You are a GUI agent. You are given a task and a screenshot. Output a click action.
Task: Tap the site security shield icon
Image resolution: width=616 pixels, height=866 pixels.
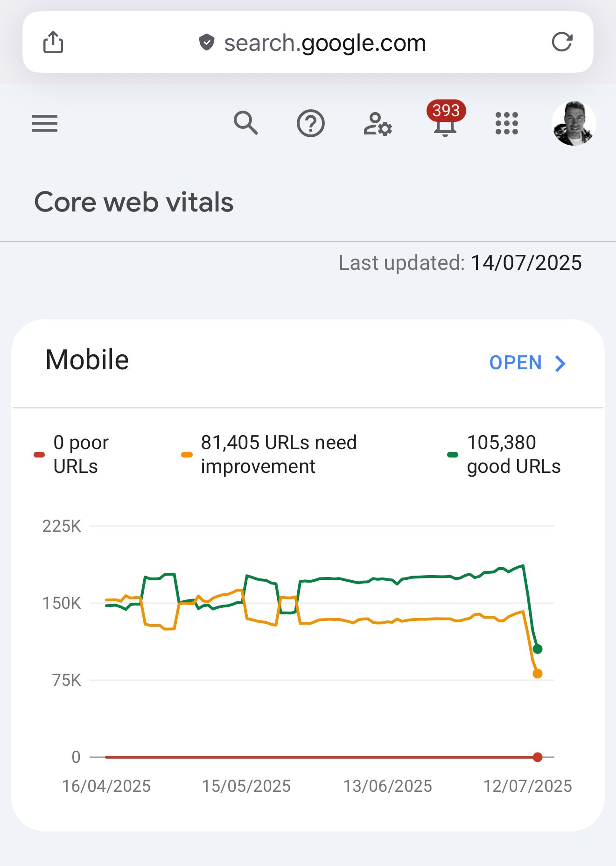[206, 42]
